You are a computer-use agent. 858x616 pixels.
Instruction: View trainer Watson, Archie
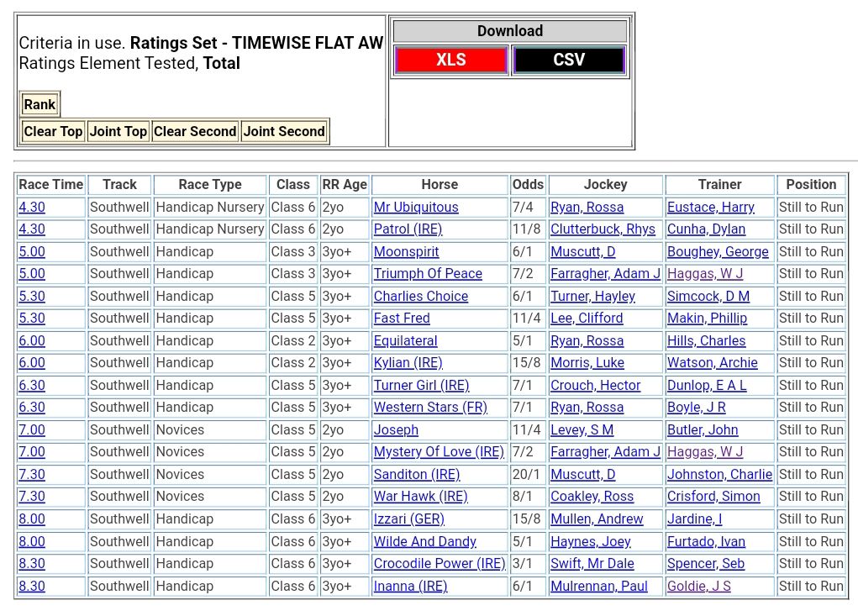coord(713,362)
